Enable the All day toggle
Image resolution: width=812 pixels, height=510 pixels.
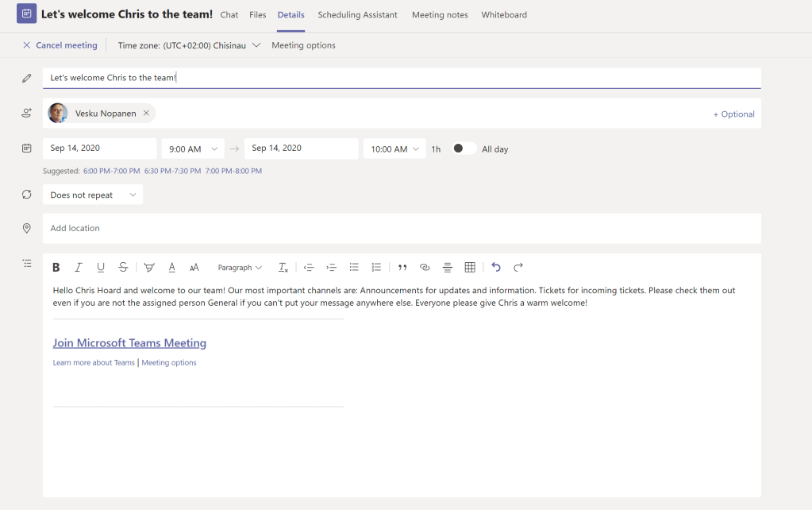click(x=464, y=149)
